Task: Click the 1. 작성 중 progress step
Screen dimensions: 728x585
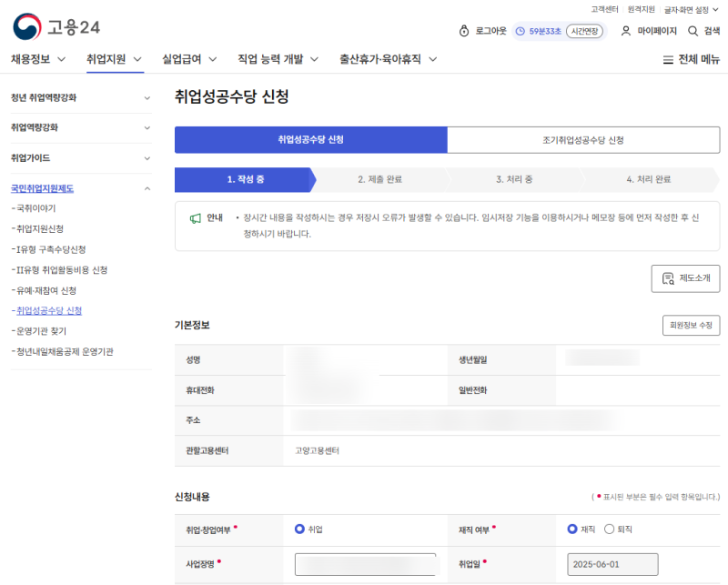Action: point(245,179)
